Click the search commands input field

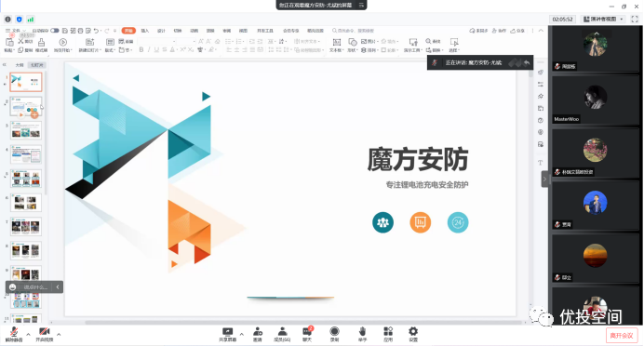click(355, 31)
